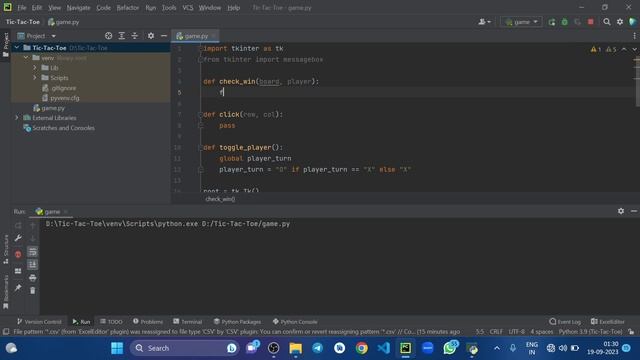Open Python Console tool window
This screenshot has height=360, width=640.
[295, 322]
